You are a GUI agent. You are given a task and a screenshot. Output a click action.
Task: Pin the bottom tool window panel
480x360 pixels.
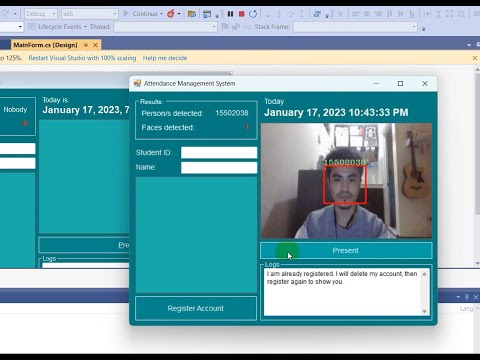pyautogui.click(x=467, y=297)
